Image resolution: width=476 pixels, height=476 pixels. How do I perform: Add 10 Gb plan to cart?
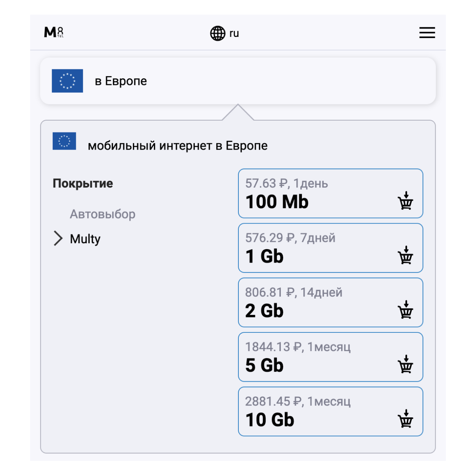pyautogui.click(x=405, y=418)
